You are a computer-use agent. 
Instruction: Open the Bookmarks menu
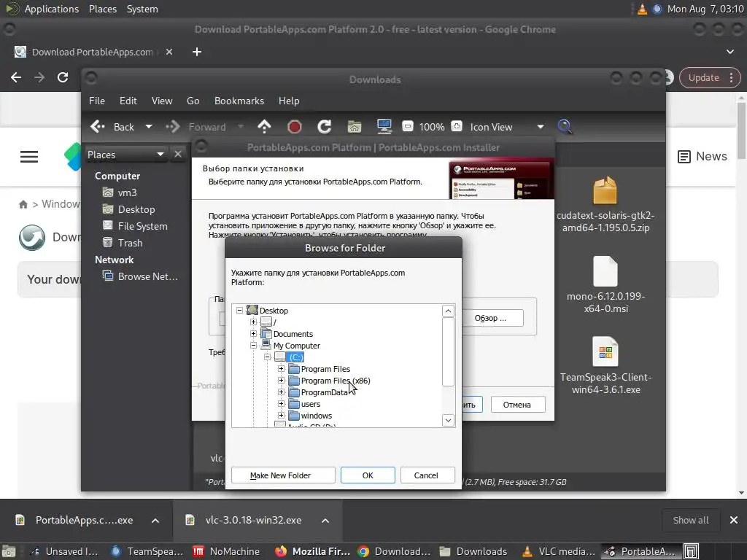point(239,101)
